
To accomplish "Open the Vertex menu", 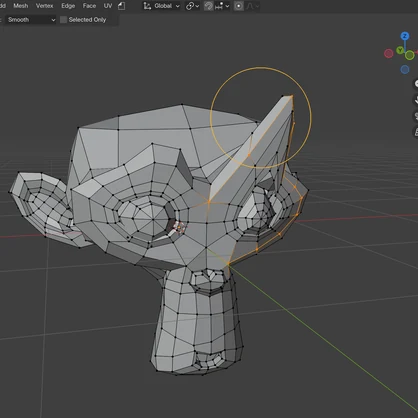I will tap(44, 6).
